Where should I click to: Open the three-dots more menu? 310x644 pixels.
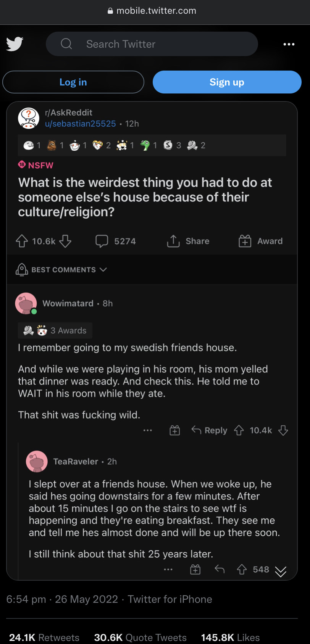[x=289, y=44]
